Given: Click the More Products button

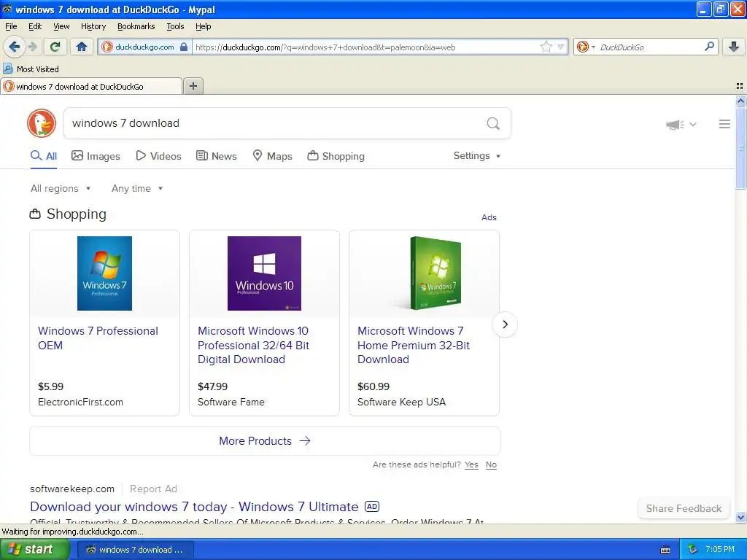Looking at the screenshot, I should coord(265,441).
